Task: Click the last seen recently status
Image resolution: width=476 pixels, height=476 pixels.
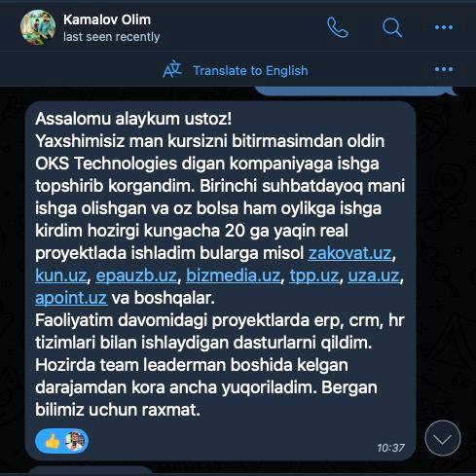Action: click(112, 37)
